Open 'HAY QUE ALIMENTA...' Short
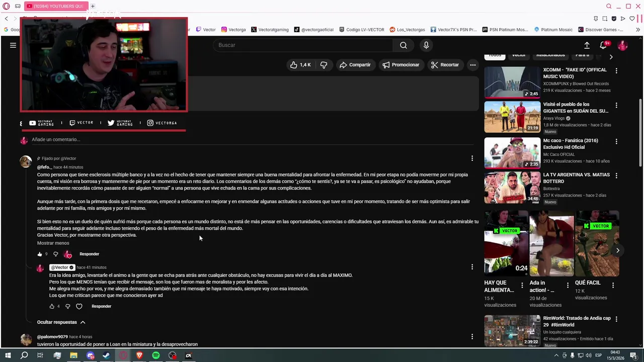This screenshot has width=644, height=362. (x=506, y=244)
